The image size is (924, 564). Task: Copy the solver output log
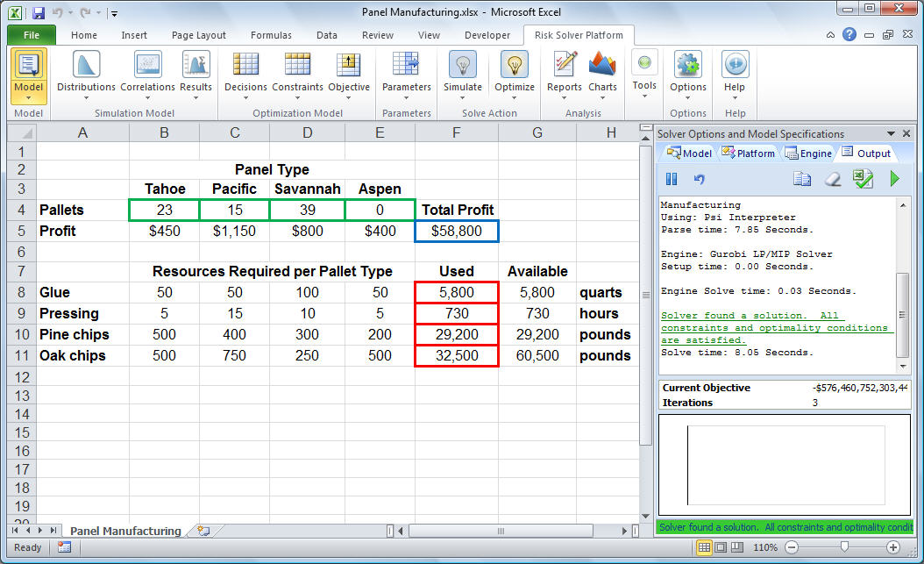click(x=802, y=179)
